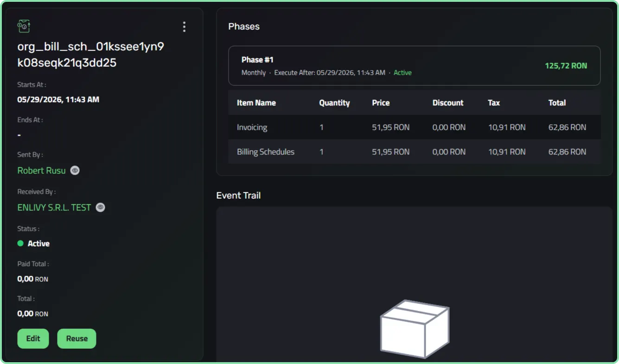This screenshot has height=364, width=619.
Task: Click the Billing Schedules row total 62,86 RON
Action: pyautogui.click(x=567, y=152)
